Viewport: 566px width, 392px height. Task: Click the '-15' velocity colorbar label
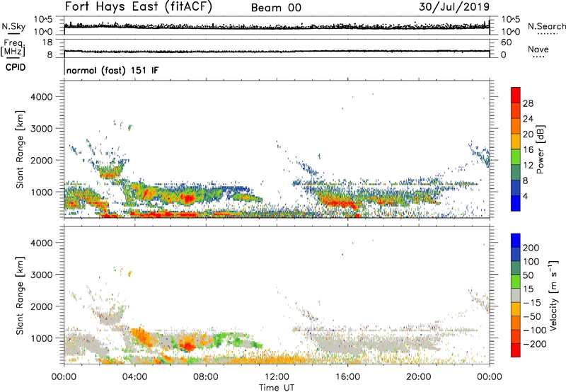click(532, 303)
